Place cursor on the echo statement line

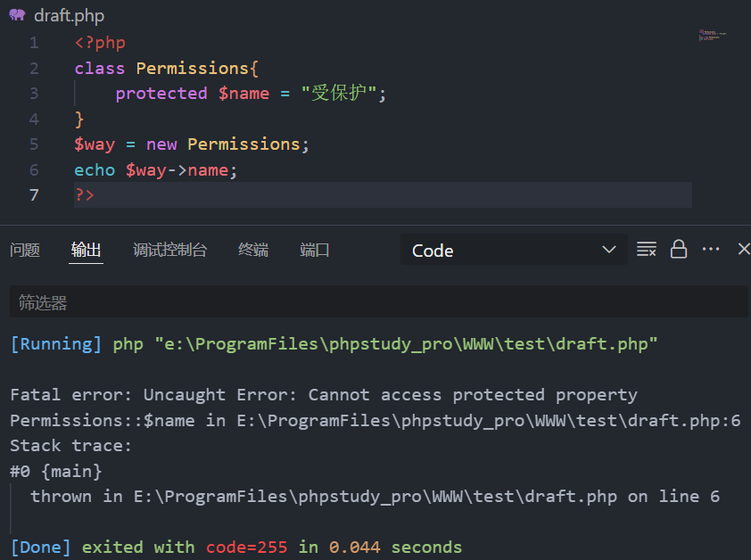coord(156,170)
